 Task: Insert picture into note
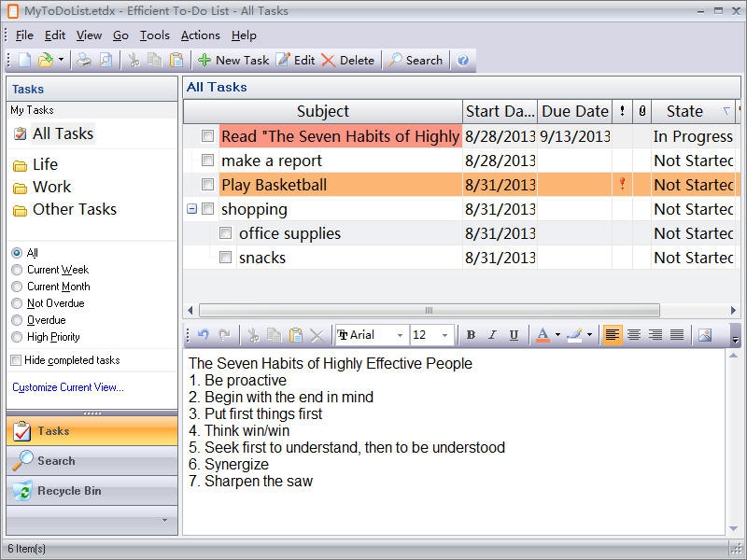point(705,335)
